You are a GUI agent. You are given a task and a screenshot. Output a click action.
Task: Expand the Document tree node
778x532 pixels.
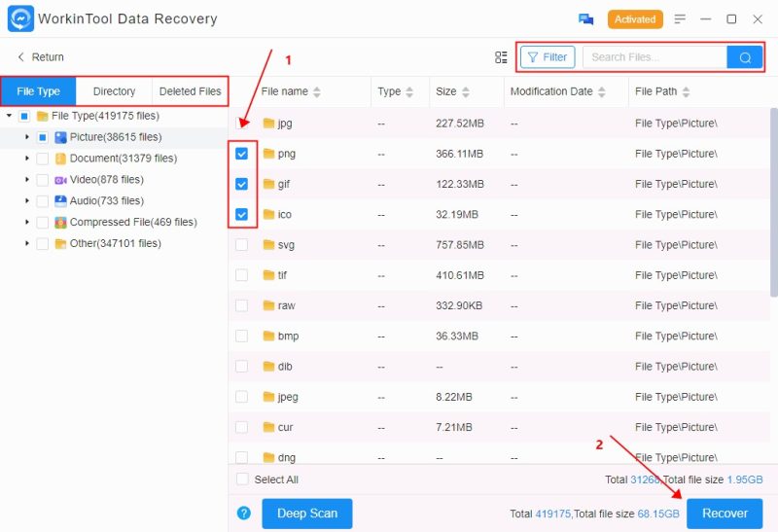pyautogui.click(x=27, y=159)
